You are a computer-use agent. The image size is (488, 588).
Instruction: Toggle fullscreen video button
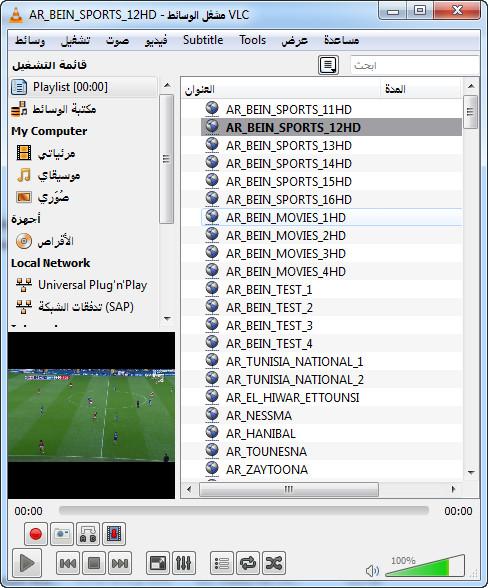coord(158,562)
